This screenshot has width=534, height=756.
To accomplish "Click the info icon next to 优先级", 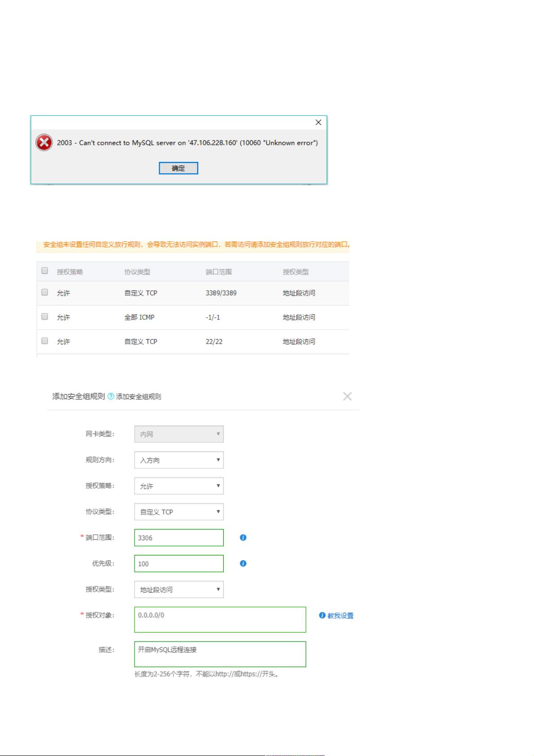I will point(243,564).
